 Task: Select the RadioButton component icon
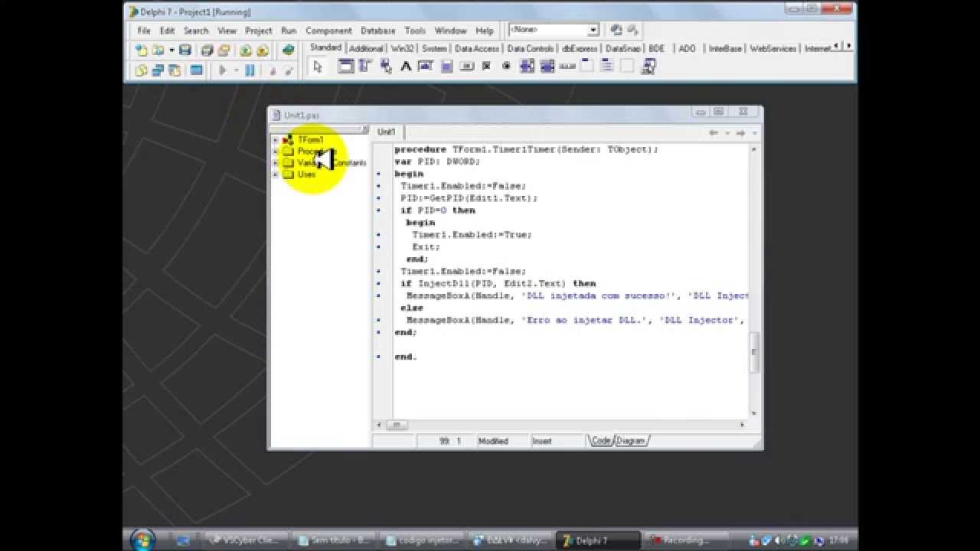point(506,67)
